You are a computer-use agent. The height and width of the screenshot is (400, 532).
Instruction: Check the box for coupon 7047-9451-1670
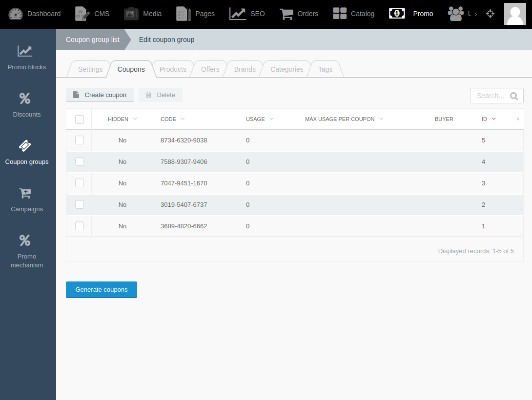click(x=80, y=183)
